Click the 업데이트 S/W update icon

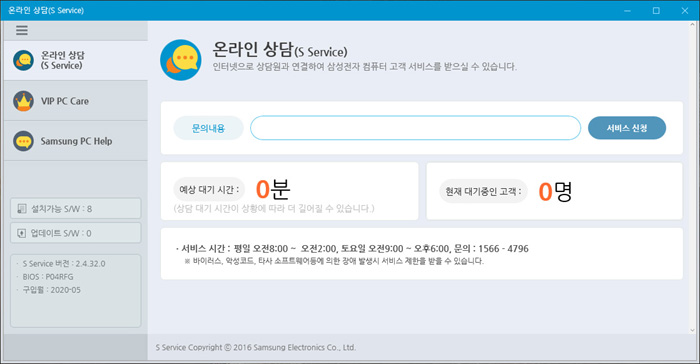pos(22,233)
